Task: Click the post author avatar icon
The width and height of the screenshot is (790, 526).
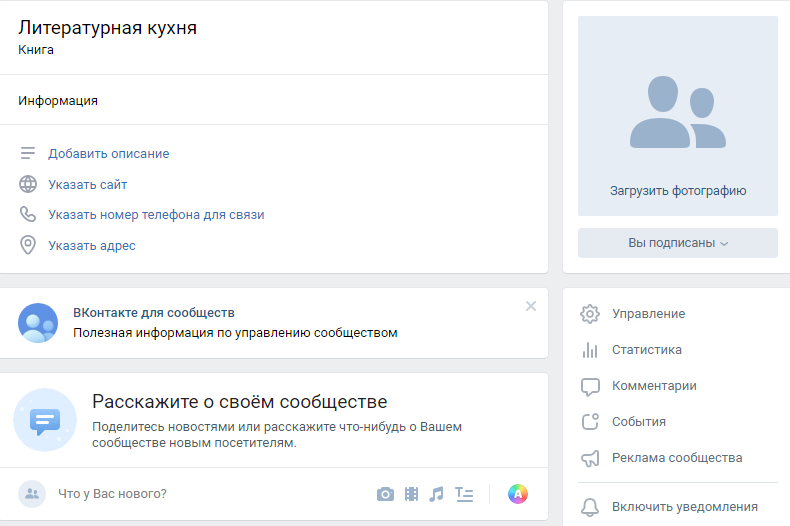Action: pos(32,494)
